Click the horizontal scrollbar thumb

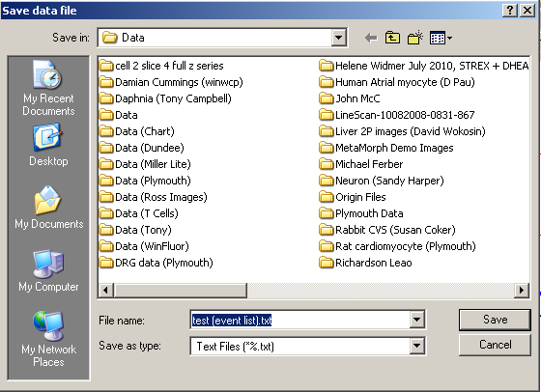coord(180,290)
